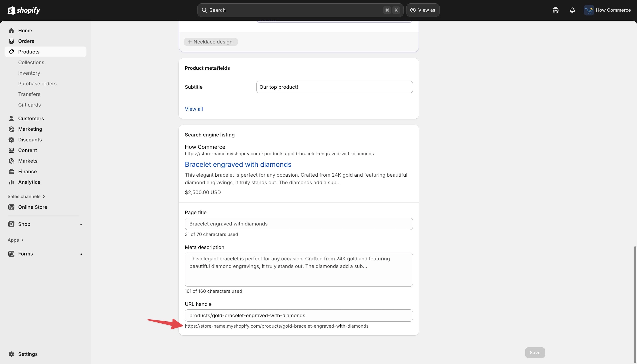Click the Subtitle metafield input
This screenshot has height=364, width=637.
click(334, 87)
